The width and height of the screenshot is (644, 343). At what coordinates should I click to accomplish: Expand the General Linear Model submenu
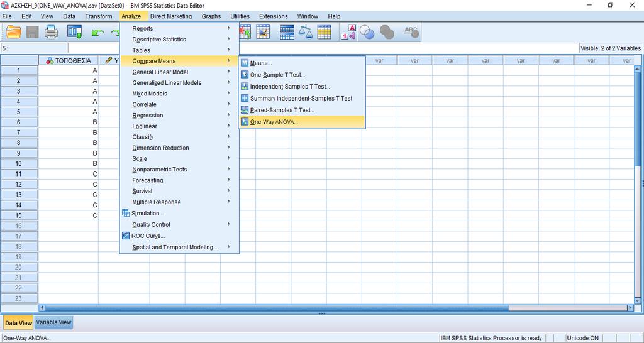point(179,72)
